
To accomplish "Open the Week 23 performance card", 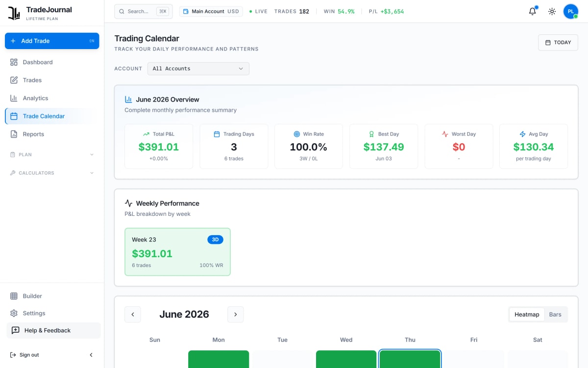I will pyautogui.click(x=177, y=252).
